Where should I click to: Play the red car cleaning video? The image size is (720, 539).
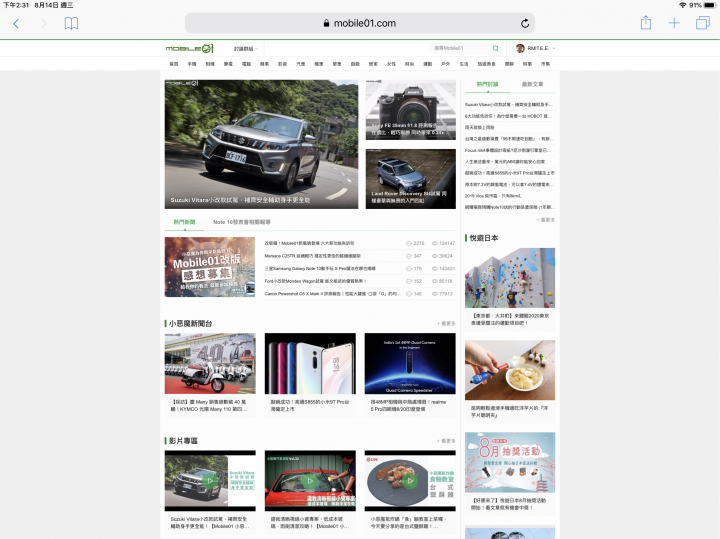tap(310, 481)
